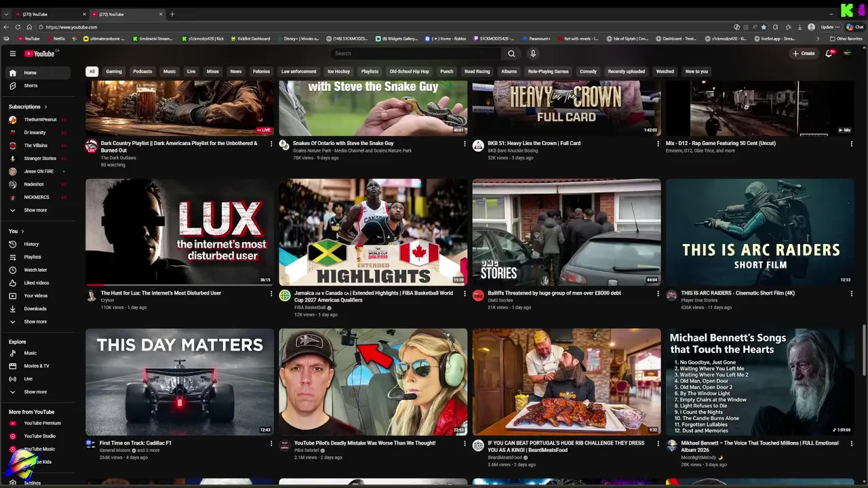Open options menu for Bailiffs Threatened video
The image size is (868, 488).
[658, 293]
